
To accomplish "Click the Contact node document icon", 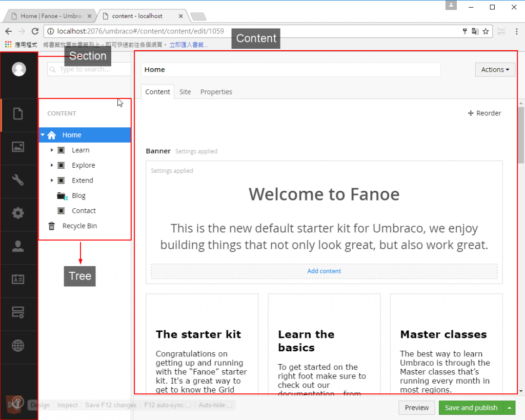I will click(x=61, y=211).
